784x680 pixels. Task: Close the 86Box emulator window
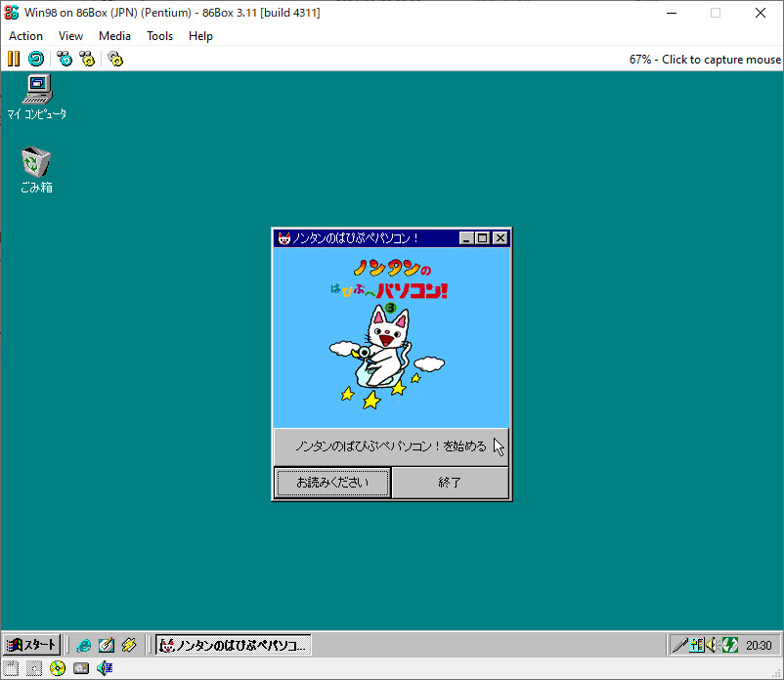tap(761, 13)
